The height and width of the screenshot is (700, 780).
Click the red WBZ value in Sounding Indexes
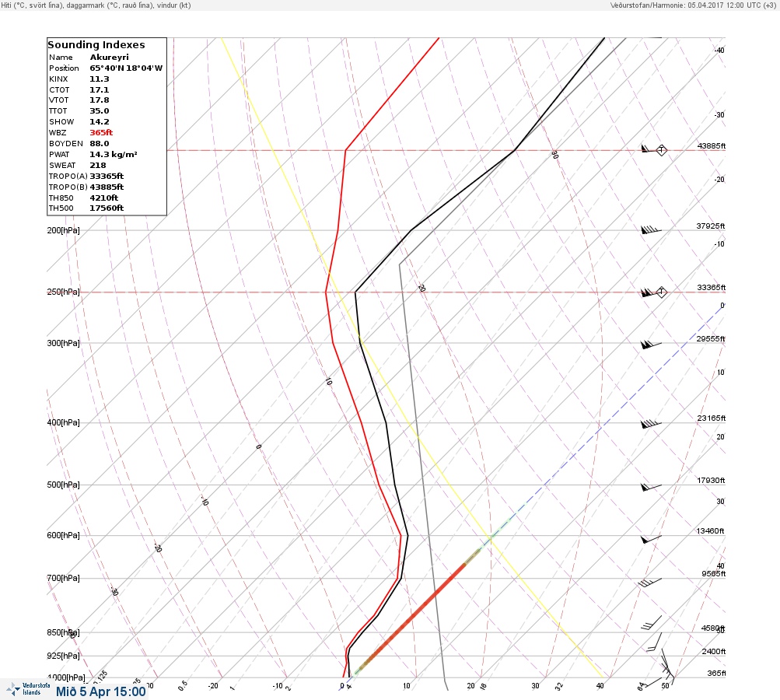pyautogui.click(x=101, y=132)
